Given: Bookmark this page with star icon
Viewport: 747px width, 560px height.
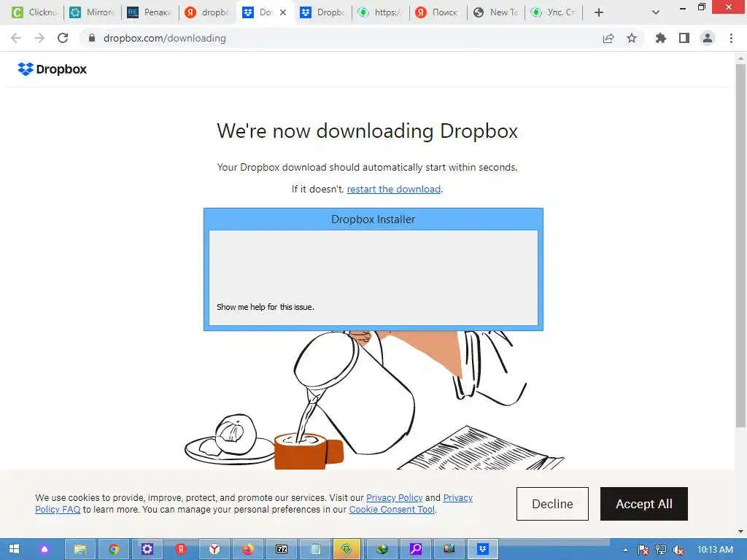Looking at the screenshot, I should pyautogui.click(x=632, y=38).
